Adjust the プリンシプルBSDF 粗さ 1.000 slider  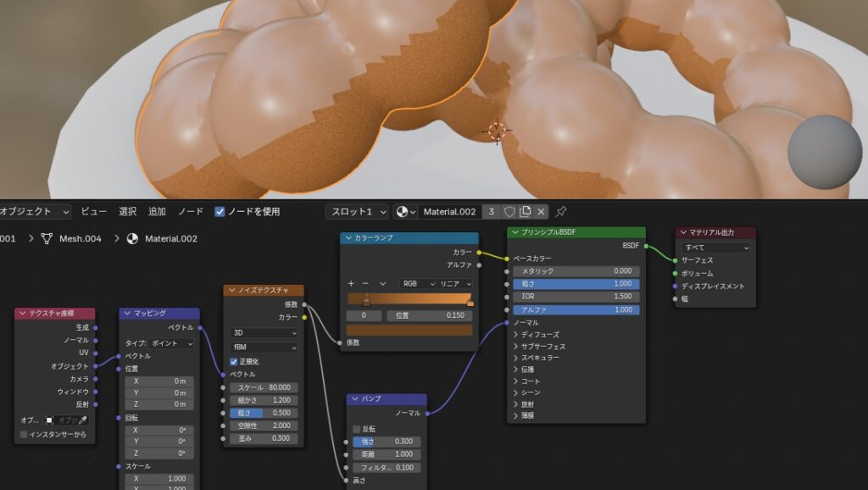click(x=576, y=283)
